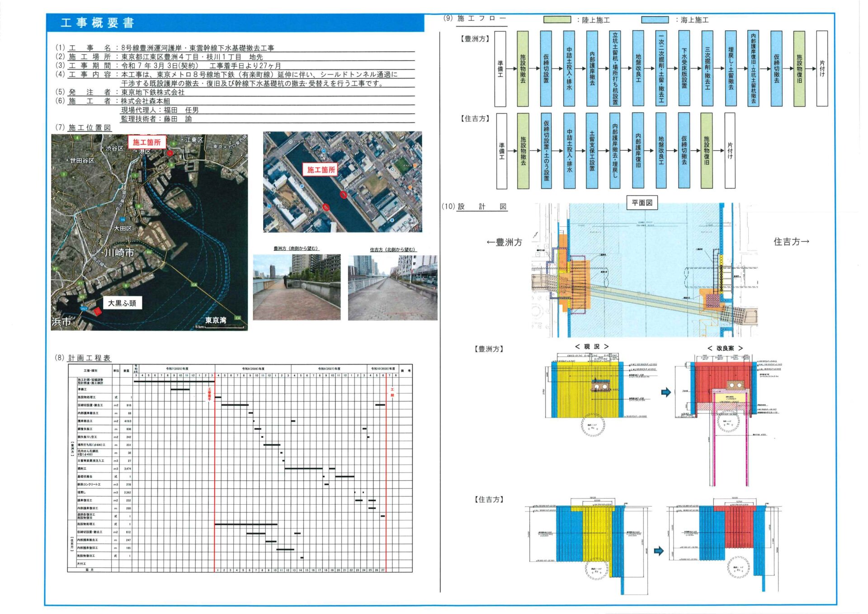Click the caption 豊洲方(南側から望む)
The image size is (868, 614).
(296, 248)
